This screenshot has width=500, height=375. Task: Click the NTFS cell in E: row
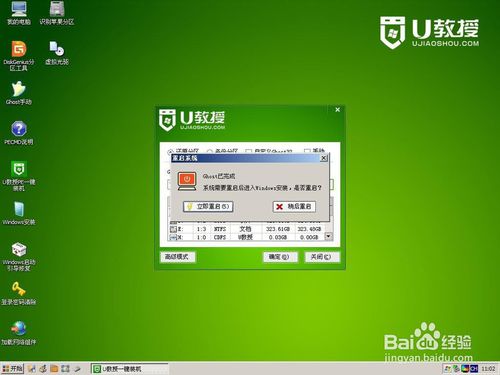(x=220, y=229)
